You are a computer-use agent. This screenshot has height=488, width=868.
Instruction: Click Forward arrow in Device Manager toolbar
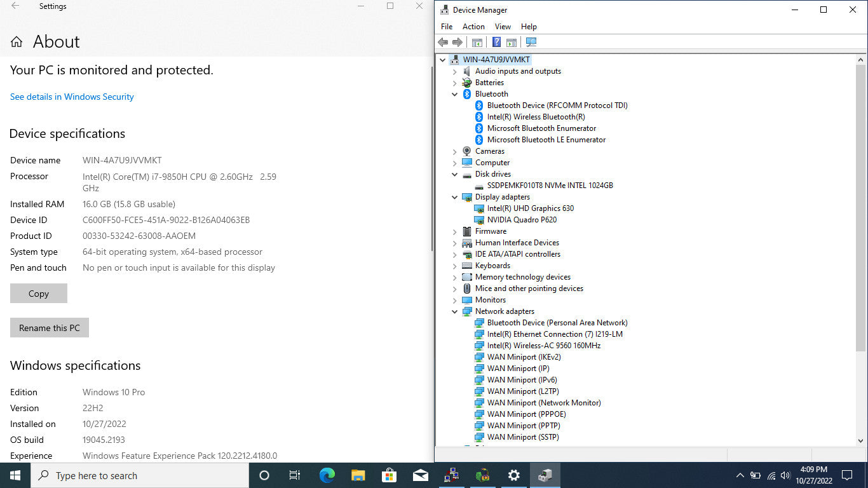(x=458, y=43)
